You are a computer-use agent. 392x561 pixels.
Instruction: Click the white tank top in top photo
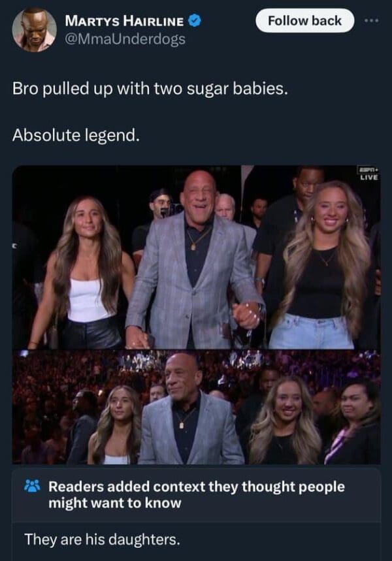[86, 300]
